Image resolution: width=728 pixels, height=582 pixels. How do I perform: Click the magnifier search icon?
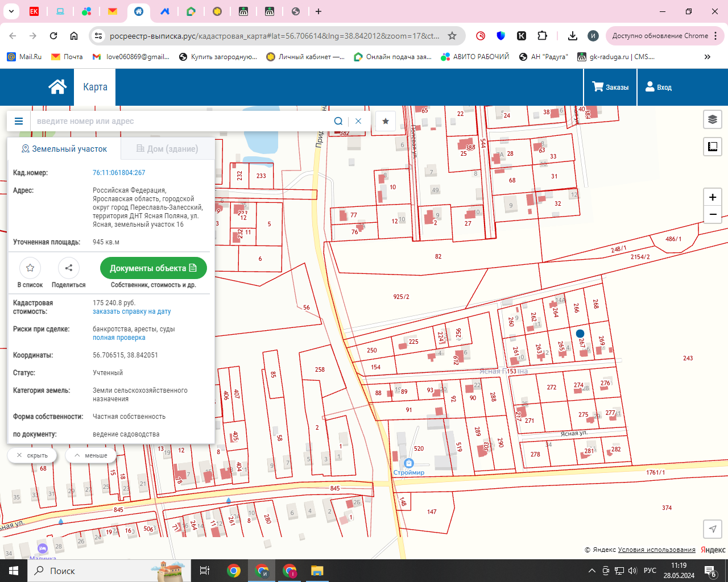point(338,121)
